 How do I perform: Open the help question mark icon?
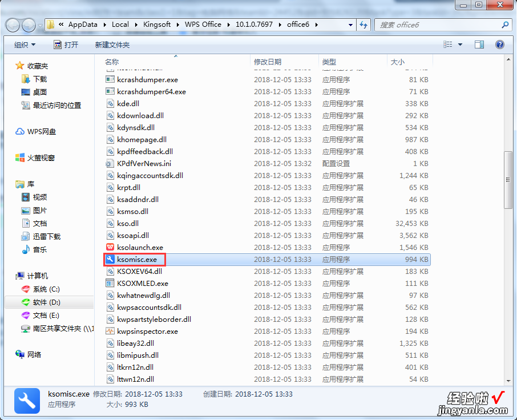pos(500,45)
